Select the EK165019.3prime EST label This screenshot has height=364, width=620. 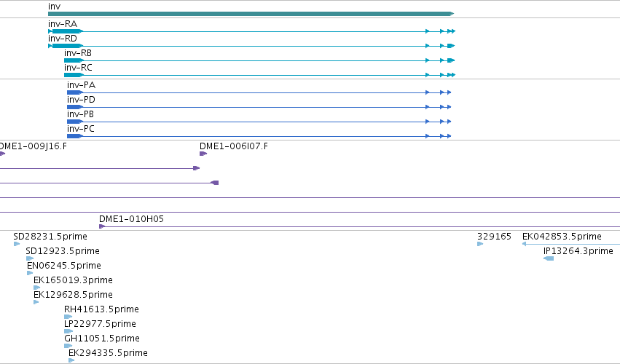tap(73, 280)
